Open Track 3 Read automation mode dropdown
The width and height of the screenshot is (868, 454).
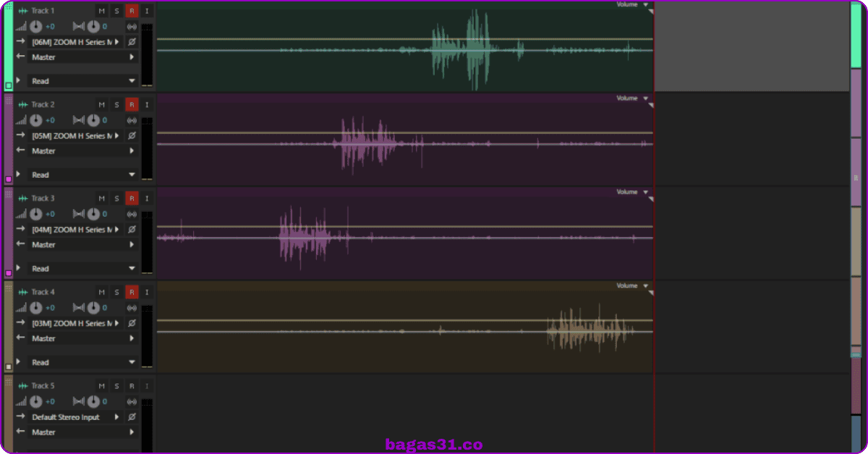pos(83,268)
